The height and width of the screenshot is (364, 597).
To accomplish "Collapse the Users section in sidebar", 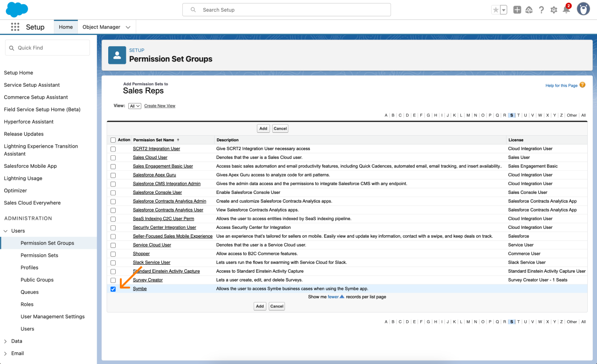I will point(6,231).
